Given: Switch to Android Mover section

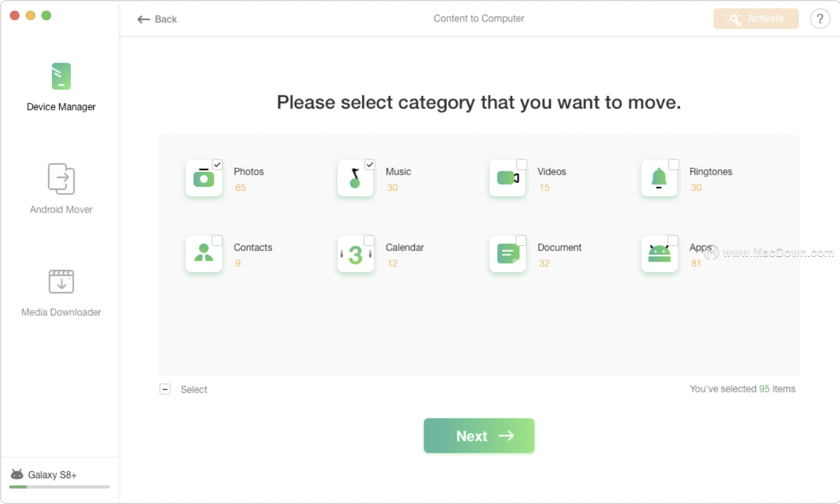Looking at the screenshot, I should (61, 189).
